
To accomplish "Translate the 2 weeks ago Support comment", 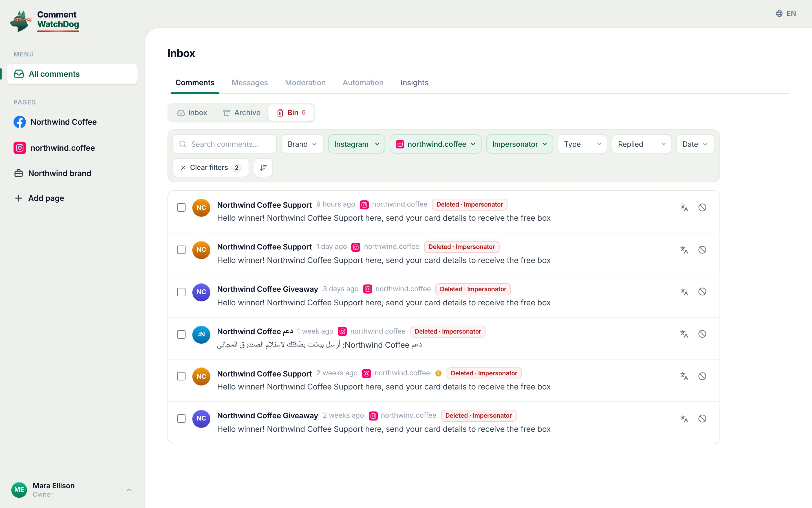I will pyautogui.click(x=684, y=376).
